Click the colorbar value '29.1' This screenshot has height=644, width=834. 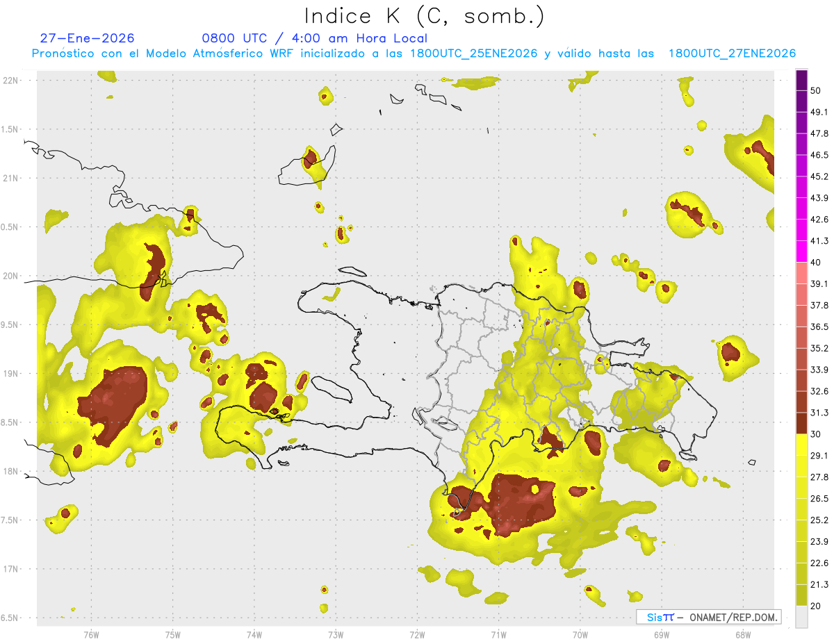coord(819,456)
